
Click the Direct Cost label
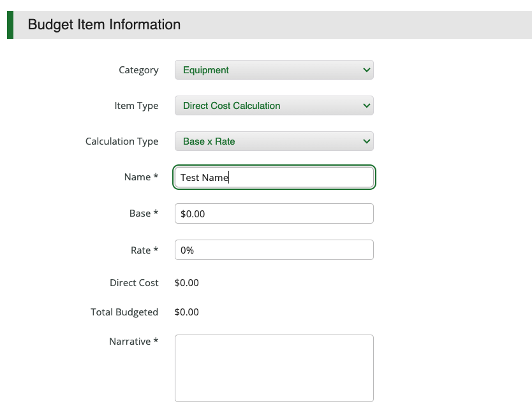pyautogui.click(x=134, y=283)
